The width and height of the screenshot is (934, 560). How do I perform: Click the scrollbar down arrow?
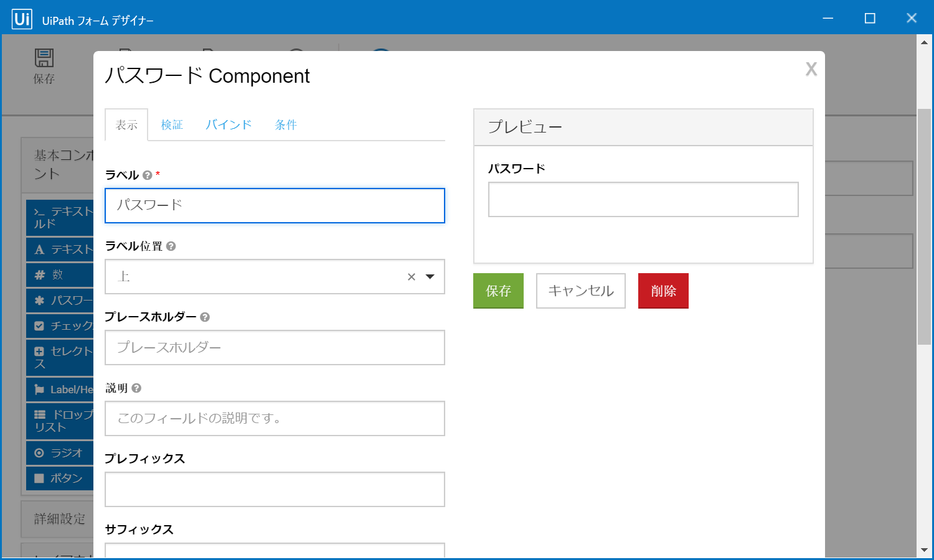pyautogui.click(x=924, y=550)
